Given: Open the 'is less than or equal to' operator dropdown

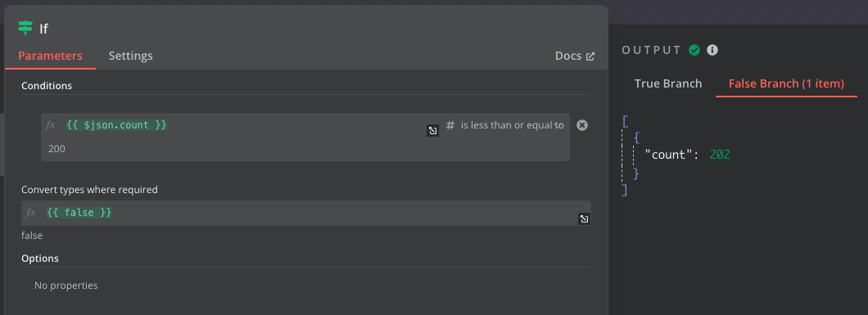Looking at the screenshot, I should (512, 125).
